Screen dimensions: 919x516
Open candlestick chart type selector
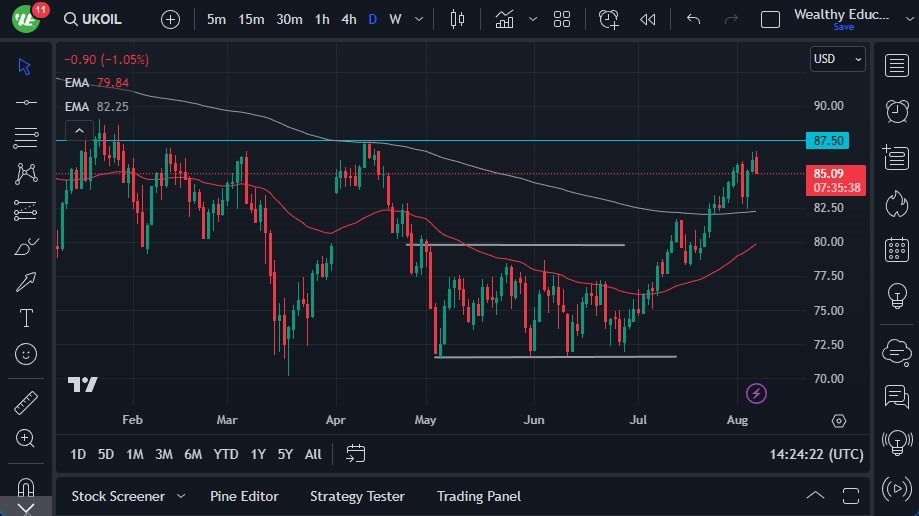pyautogui.click(x=458, y=19)
